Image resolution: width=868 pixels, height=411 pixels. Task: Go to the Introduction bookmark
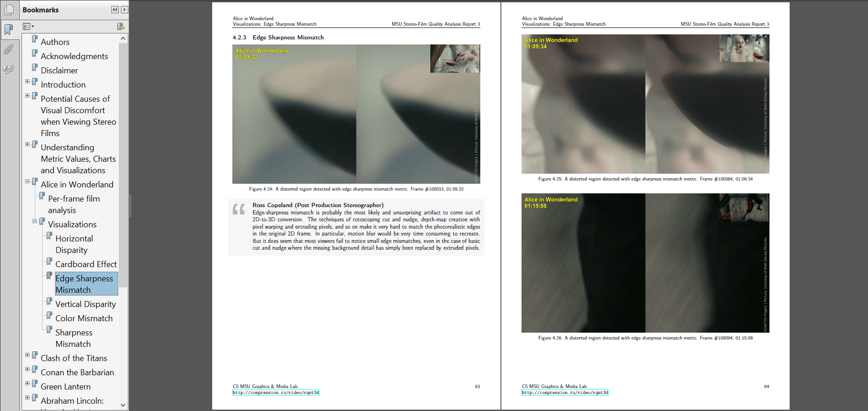63,85
